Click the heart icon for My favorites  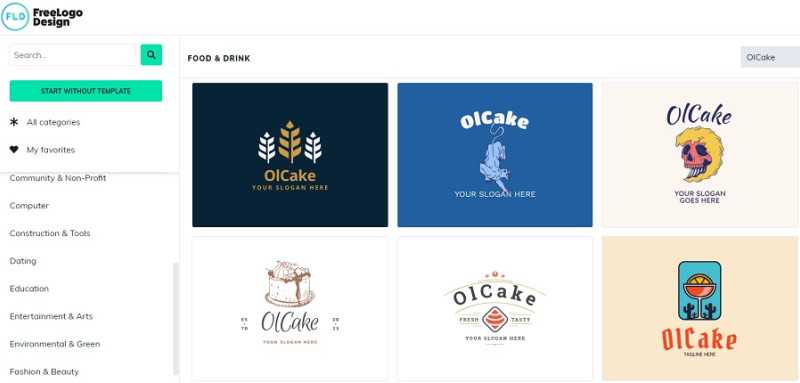point(14,149)
